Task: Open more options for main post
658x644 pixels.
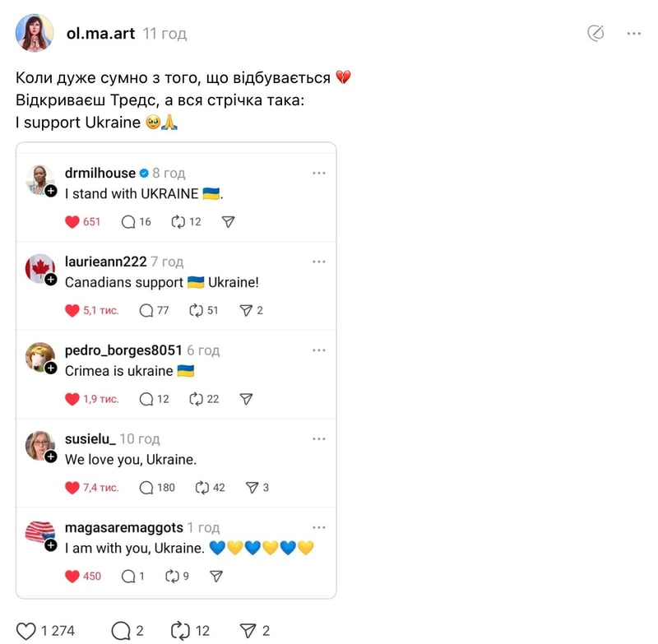Action: 633,33
